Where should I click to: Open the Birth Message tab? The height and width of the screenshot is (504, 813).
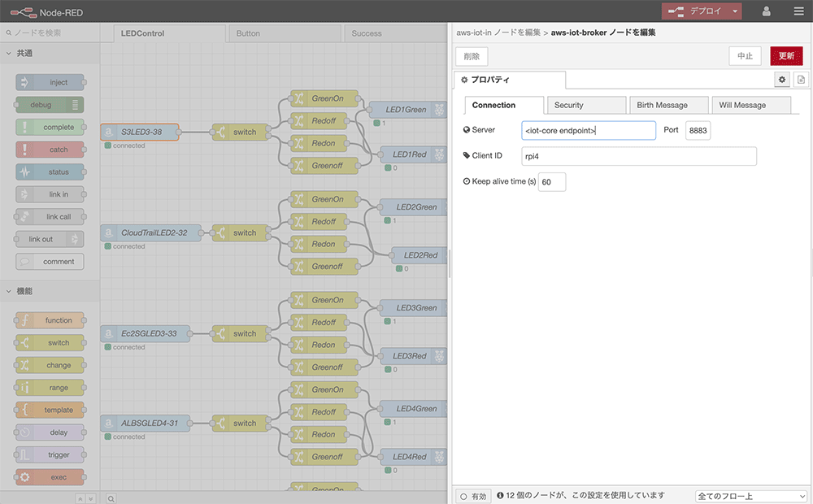coord(669,105)
